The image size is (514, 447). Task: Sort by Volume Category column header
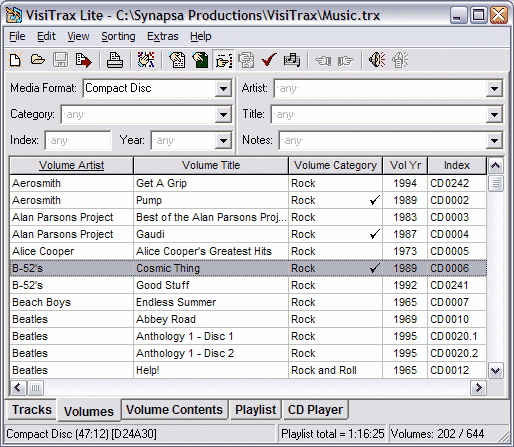335,165
